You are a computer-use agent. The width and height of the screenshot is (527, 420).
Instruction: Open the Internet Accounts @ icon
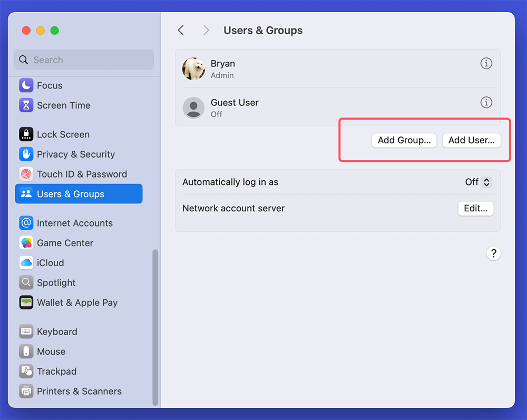click(x=26, y=223)
